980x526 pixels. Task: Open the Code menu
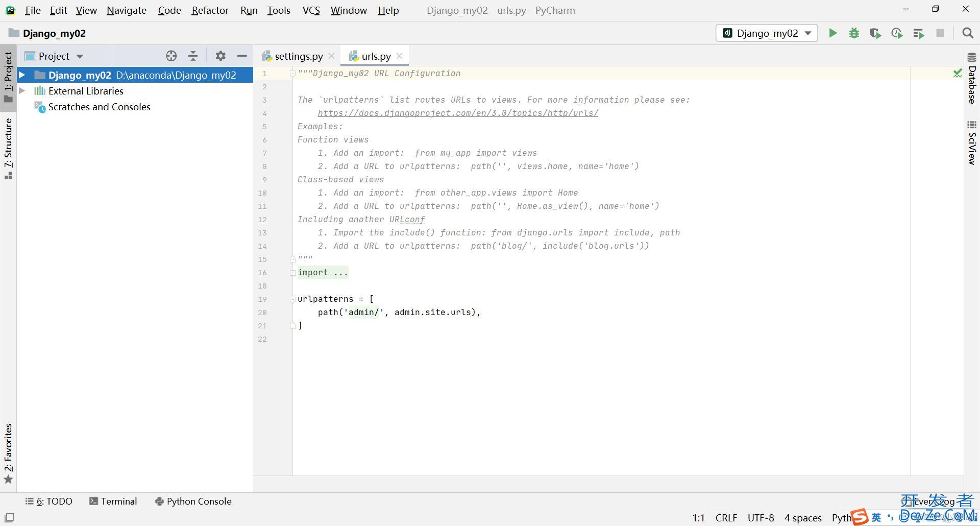169,10
